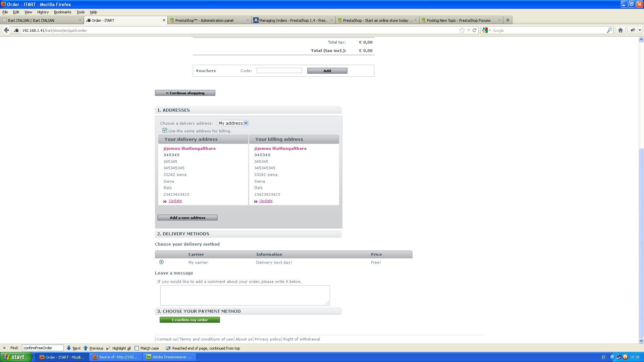
Task: Open the delivery address dropdown
Action: pyautogui.click(x=232, y=123)
